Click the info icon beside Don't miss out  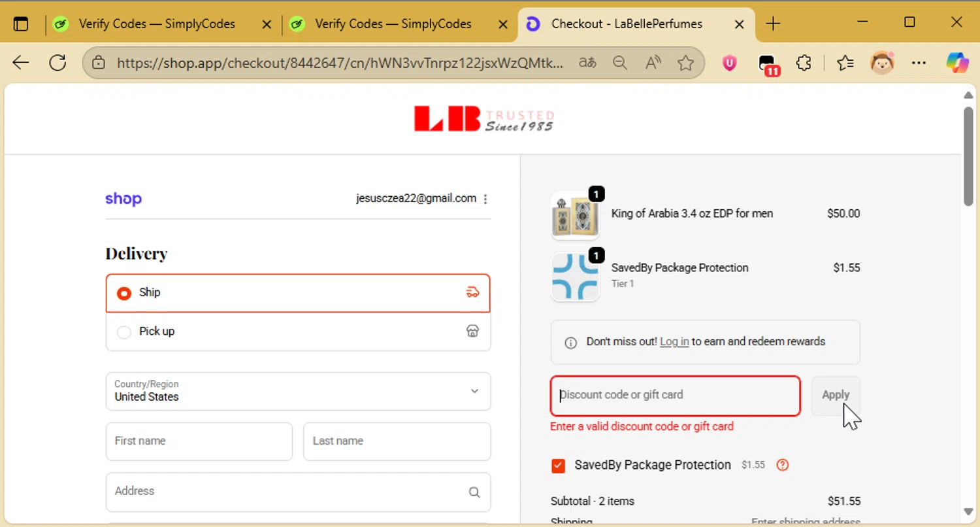pos(570,343)
